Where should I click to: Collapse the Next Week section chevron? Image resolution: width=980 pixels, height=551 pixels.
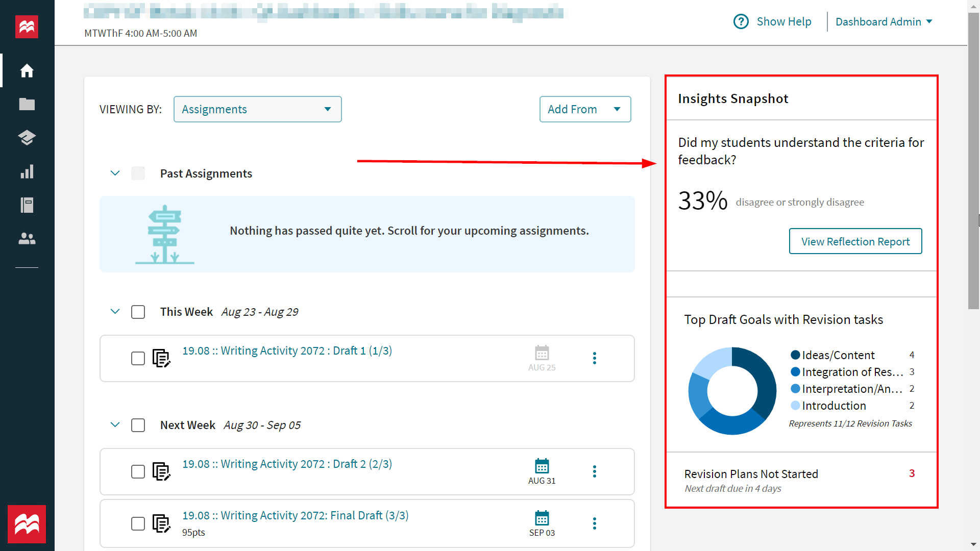[115, 424]
